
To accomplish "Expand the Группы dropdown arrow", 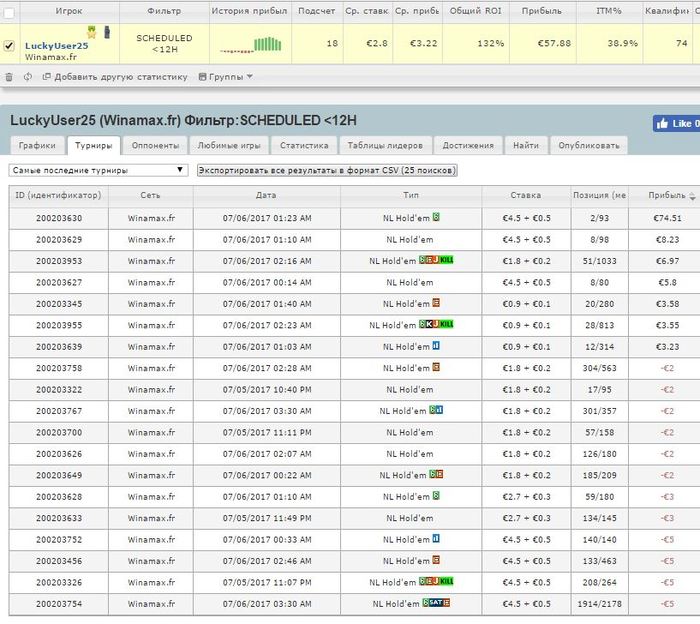I will pos(250,77).
